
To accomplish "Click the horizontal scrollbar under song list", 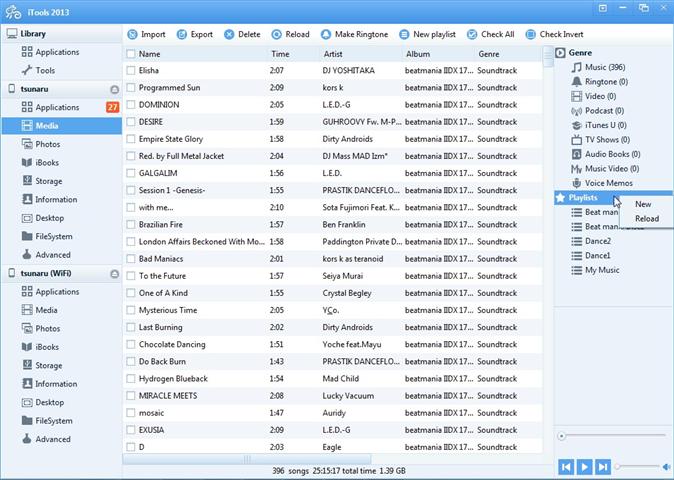I will 246,459.
